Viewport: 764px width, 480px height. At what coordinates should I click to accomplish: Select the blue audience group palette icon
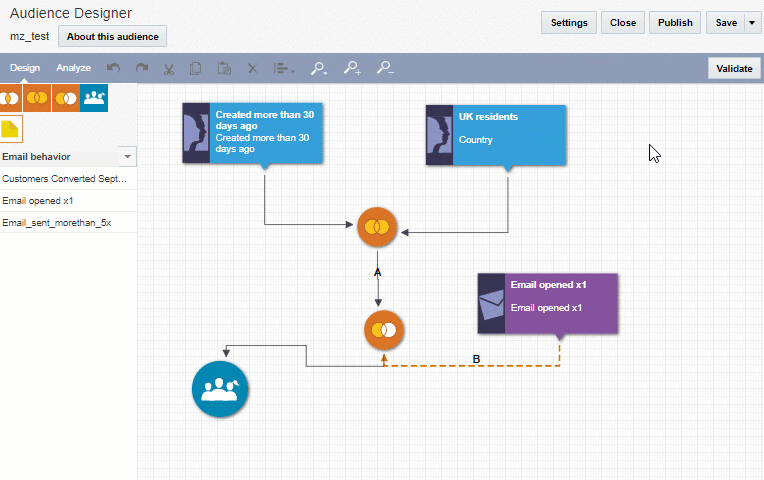point(94,98)
